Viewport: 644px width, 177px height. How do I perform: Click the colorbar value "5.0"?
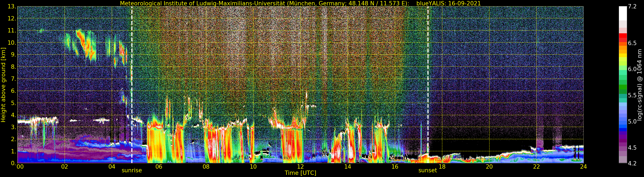[x=632, y=121]
